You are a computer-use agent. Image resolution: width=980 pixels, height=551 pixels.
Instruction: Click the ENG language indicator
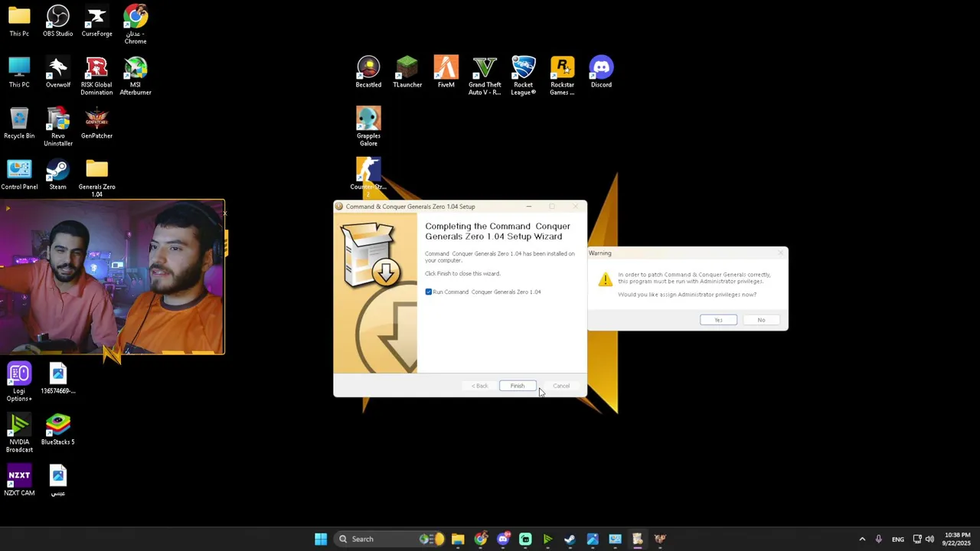(898, 539)
